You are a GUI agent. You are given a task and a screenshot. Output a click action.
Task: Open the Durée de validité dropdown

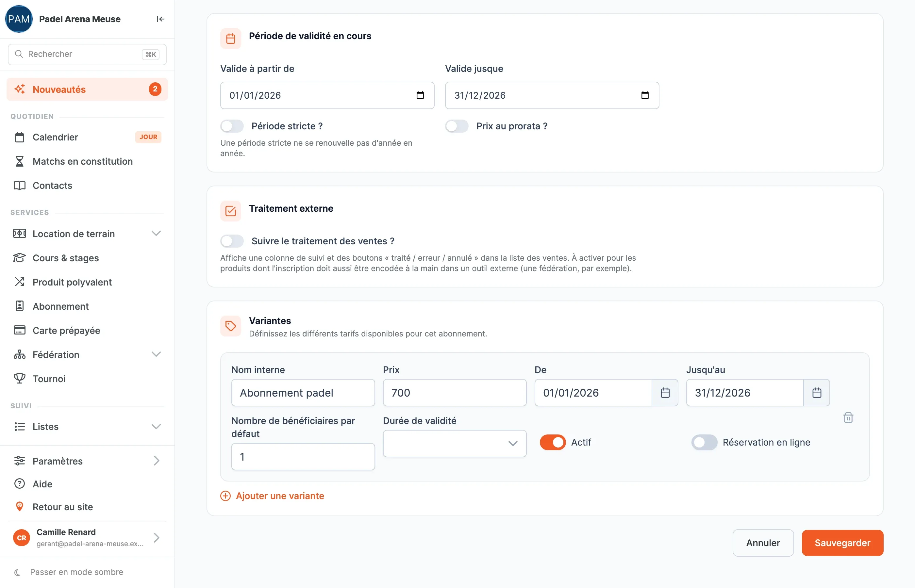(x=455, y=443)
